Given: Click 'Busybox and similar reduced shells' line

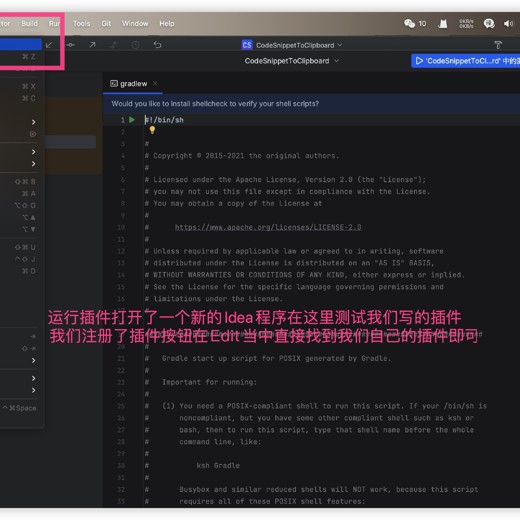Looking at the screenshot, I should [312, 489].
